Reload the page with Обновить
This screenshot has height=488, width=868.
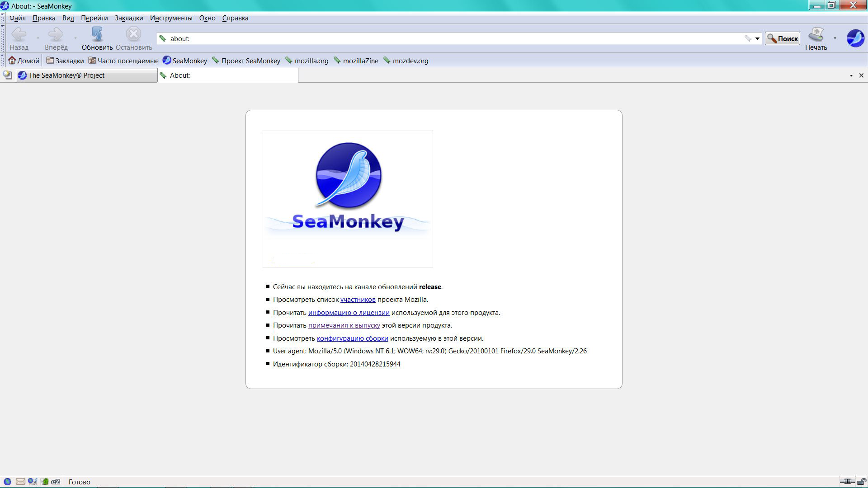[x=97, y=38]
